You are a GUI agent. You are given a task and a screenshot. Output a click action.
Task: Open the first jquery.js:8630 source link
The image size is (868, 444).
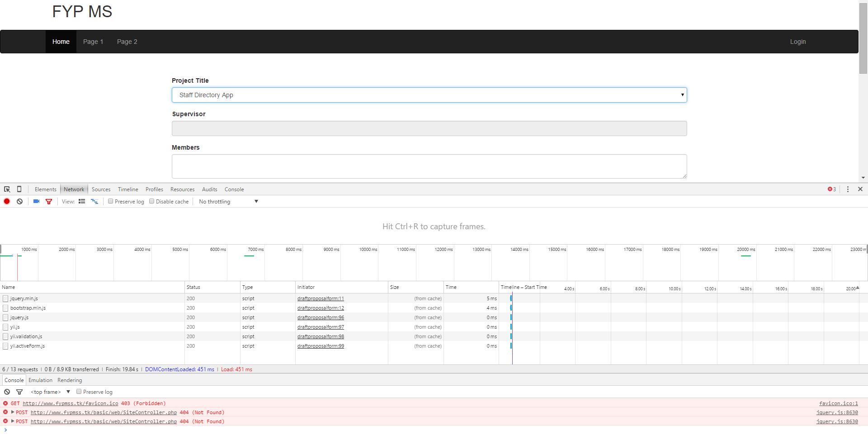click(x=837, y=412)
